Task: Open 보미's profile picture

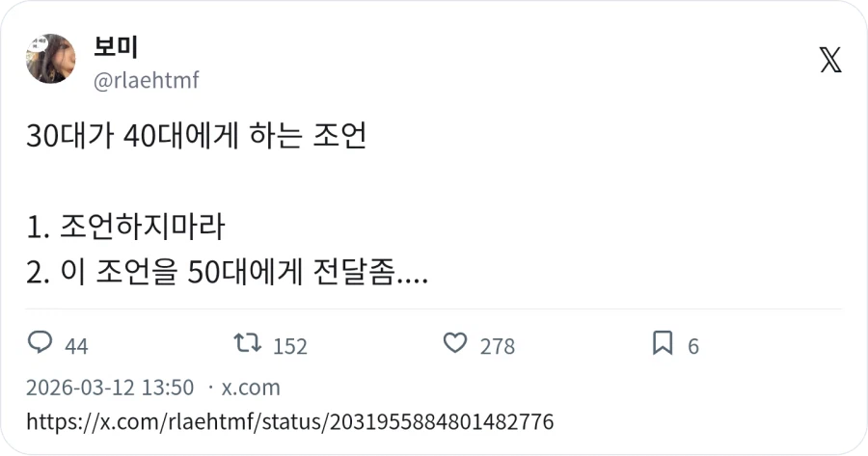Action: coord(50,59)
